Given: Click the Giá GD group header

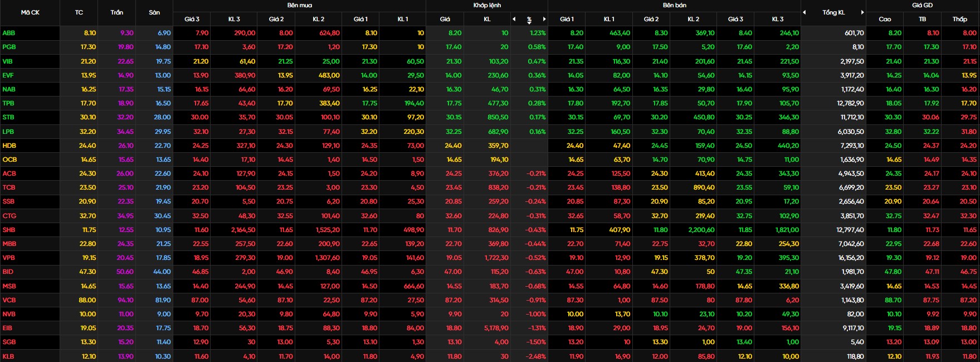Looking at the screenshot, I should 922,5.
